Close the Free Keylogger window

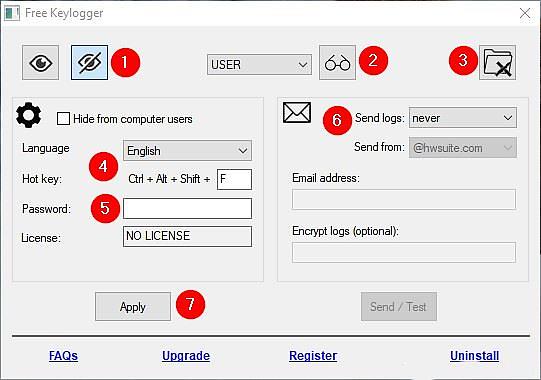525,13
